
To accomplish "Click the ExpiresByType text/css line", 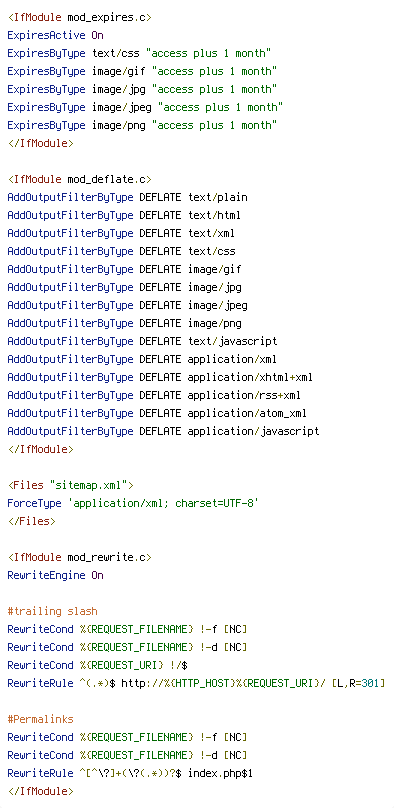I will pyautogui.click(x=139, y=54).
